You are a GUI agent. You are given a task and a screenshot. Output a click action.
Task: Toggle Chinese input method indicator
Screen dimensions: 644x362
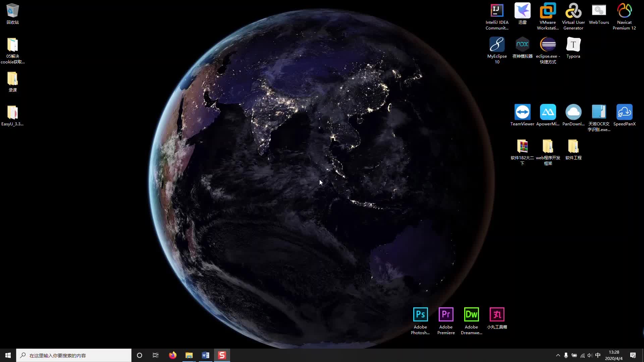point(598,355)
